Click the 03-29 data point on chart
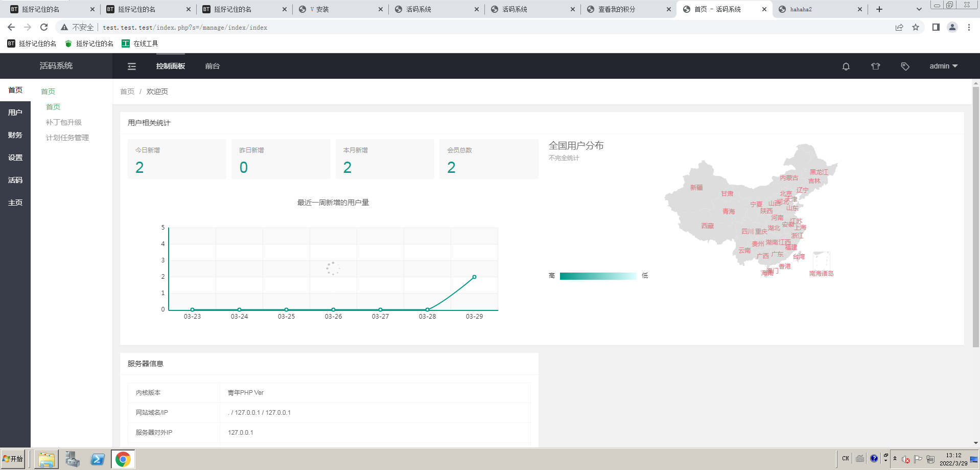 (x=474, y=277)
